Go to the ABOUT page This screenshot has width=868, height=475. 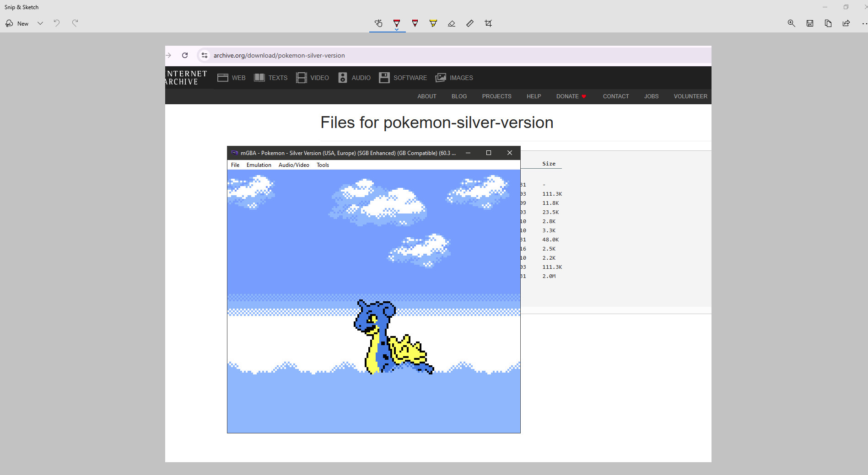(427, 96)
